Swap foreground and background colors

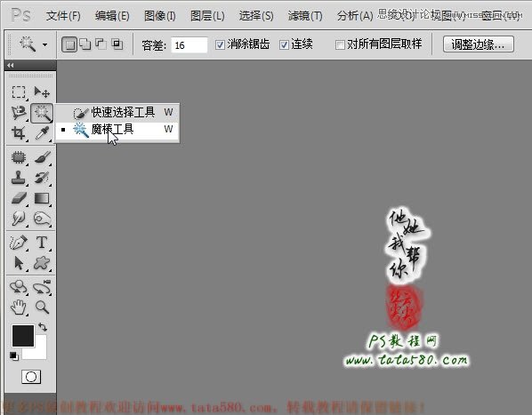point(43,327)
